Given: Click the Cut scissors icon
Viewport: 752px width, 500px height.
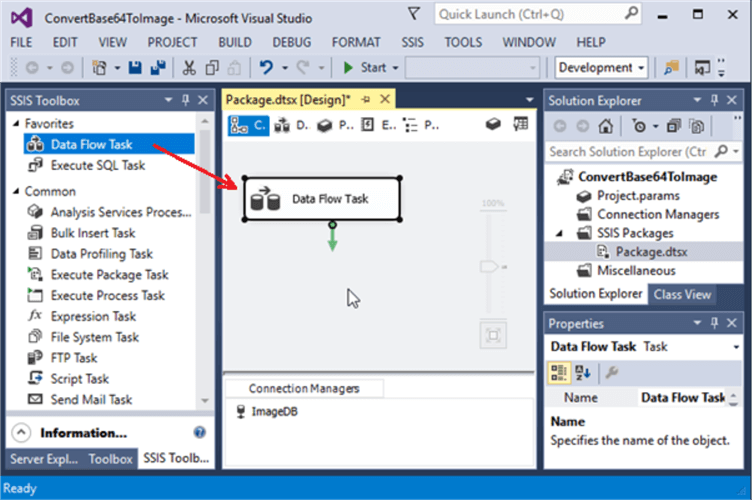Looking at the screenshot, I should click(x=189, y=68).
